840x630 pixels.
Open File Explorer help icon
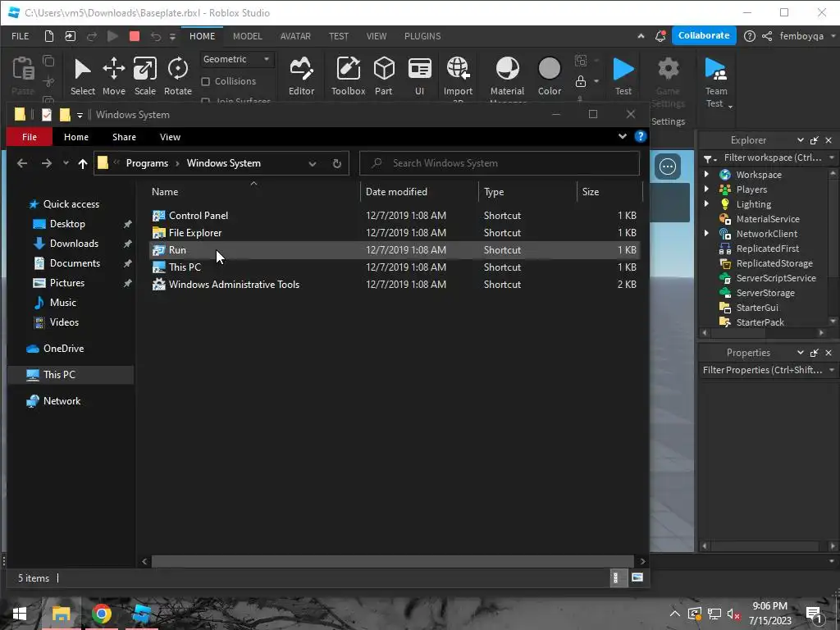coord(640,136)
